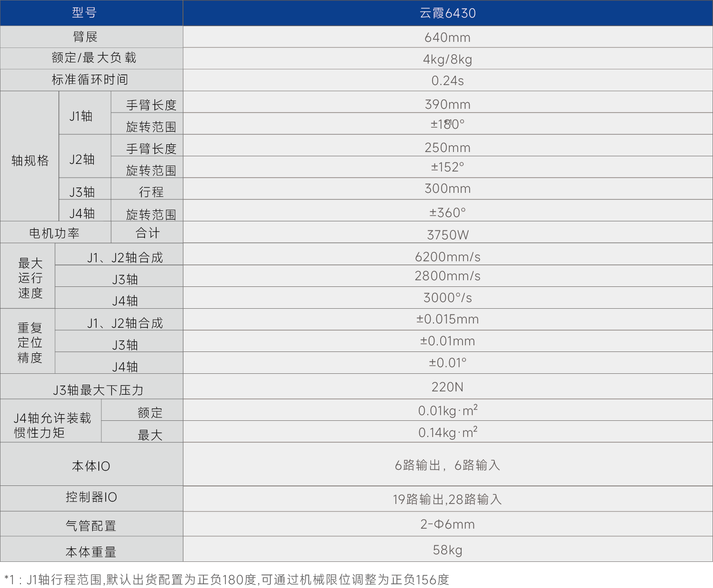713x588 pixels.
Task: Click the value '0.14kg·m²'
Action: click(447, 432)
